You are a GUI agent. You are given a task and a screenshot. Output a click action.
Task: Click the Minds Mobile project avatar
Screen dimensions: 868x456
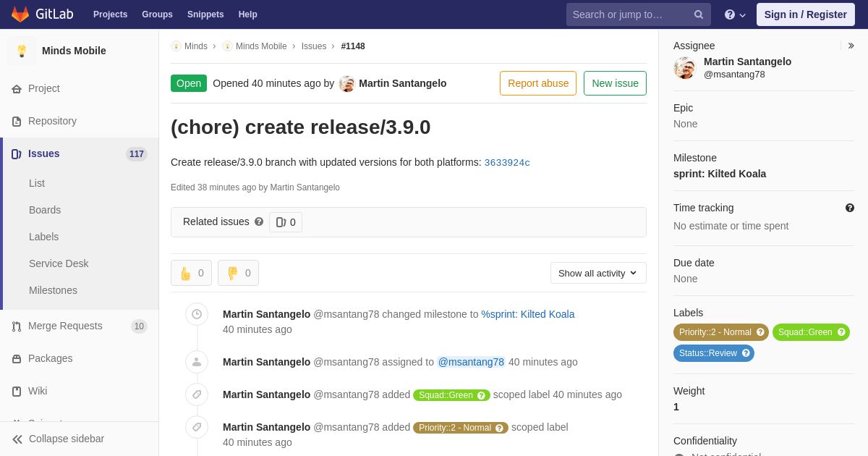(22, 51)
